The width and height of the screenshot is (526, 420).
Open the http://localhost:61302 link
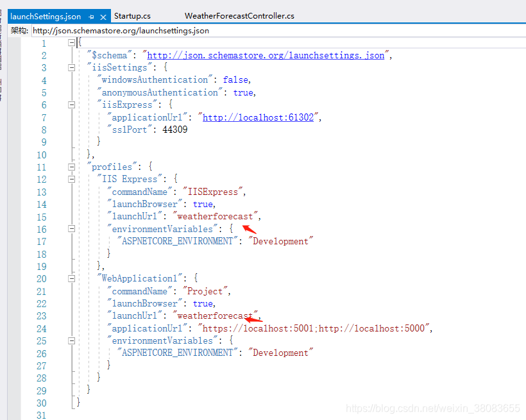point(258,117)
